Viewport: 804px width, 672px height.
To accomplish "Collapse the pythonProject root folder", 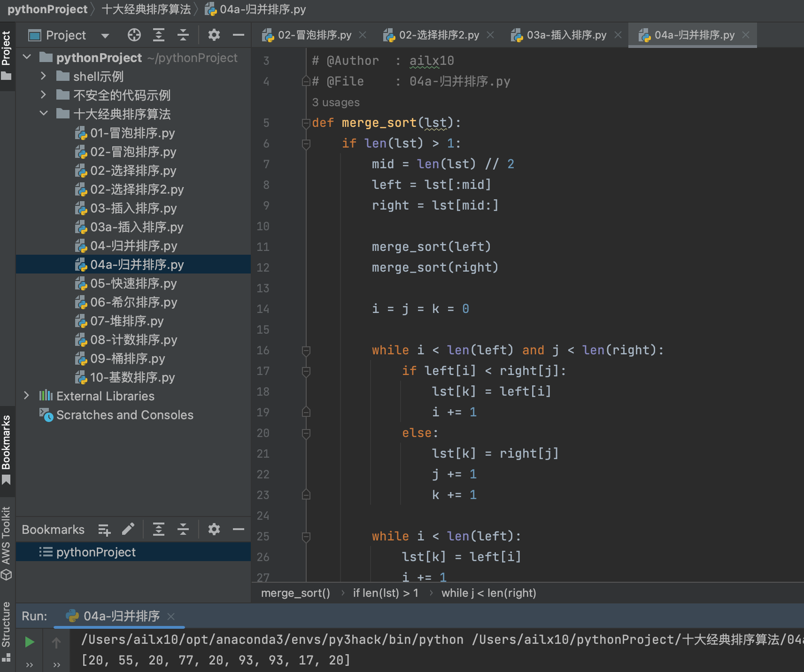I will pos(27,57).
